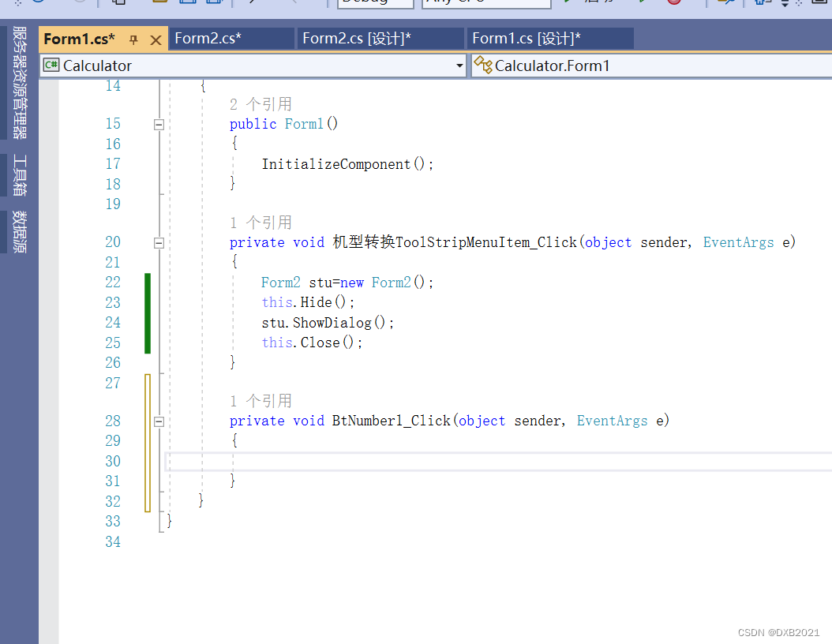Open the 工具箱 side panel

pyautogui.click(x=20, y=175)
